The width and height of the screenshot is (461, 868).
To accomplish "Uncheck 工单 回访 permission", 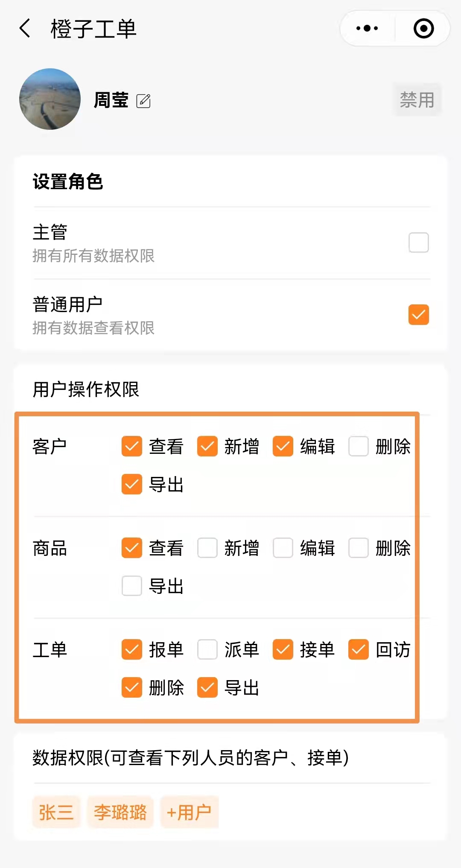I will [359, 649].
